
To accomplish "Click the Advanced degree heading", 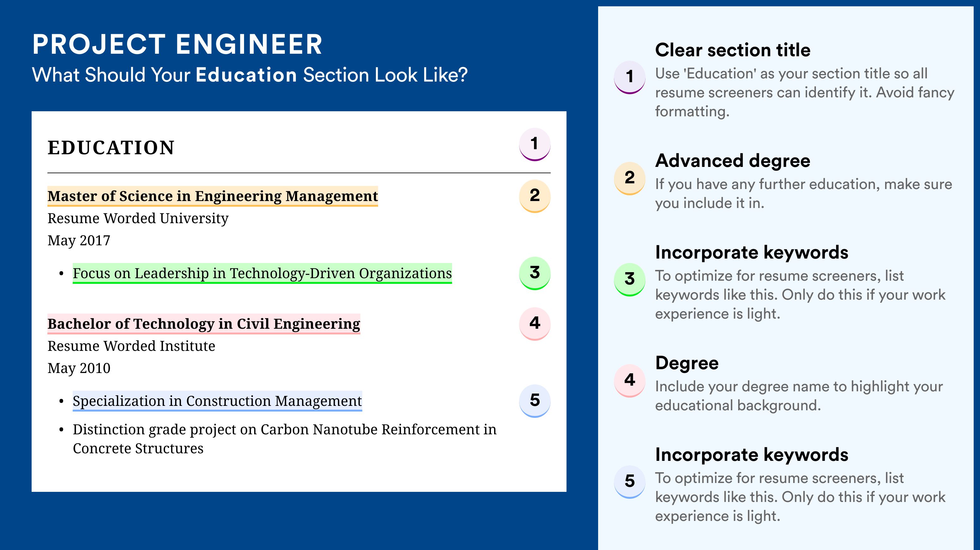I will click(x=733, y=161).
